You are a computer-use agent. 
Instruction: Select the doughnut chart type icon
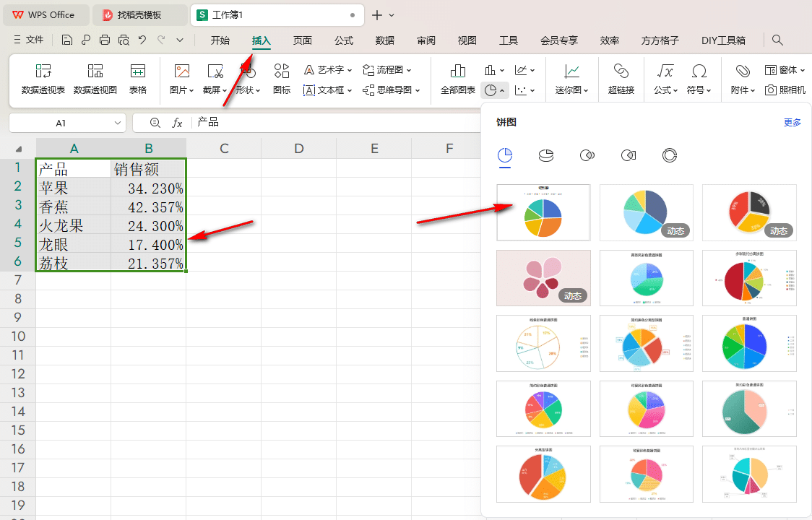669,155
